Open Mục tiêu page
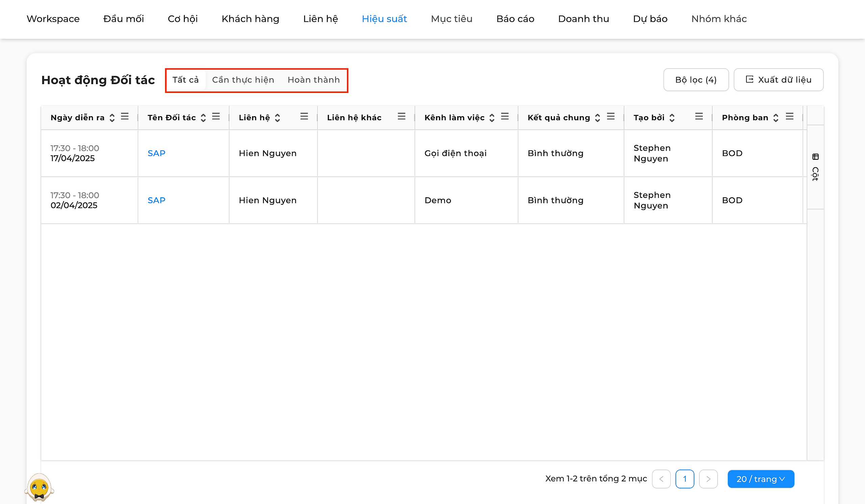 coord(452,19)
